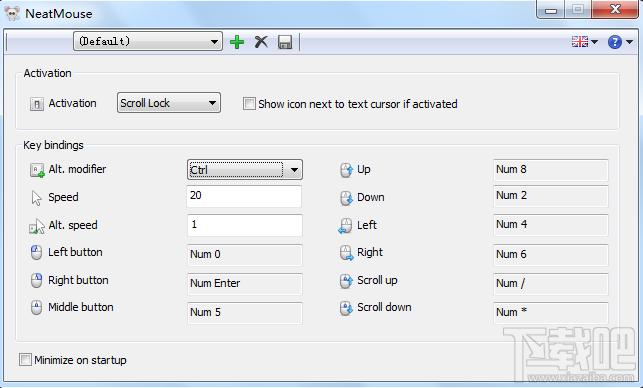Click the Up direction mouse icon

[x=346, y=170]
